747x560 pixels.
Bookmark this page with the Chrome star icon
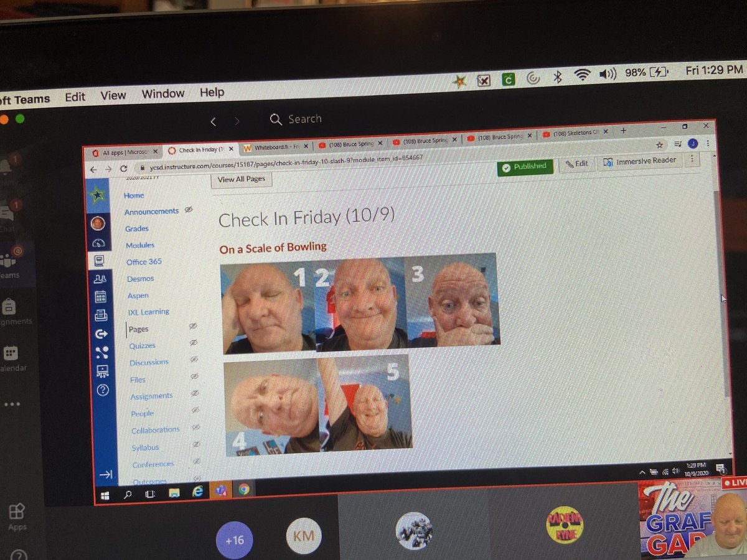[660, 144]
